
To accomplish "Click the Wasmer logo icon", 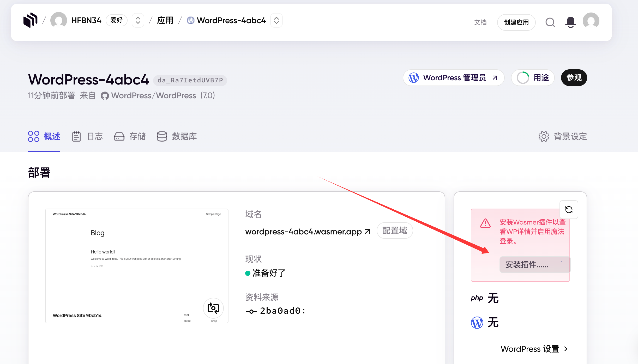I will [x=30, y=20].
